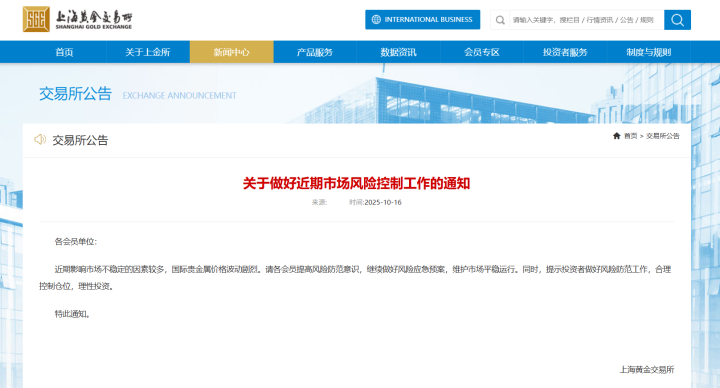This screenshot has height=388, width=720.
Task: Click the paragraph line starting 近期影响市场不稳定的因素较多
Action: click(363, 270)
